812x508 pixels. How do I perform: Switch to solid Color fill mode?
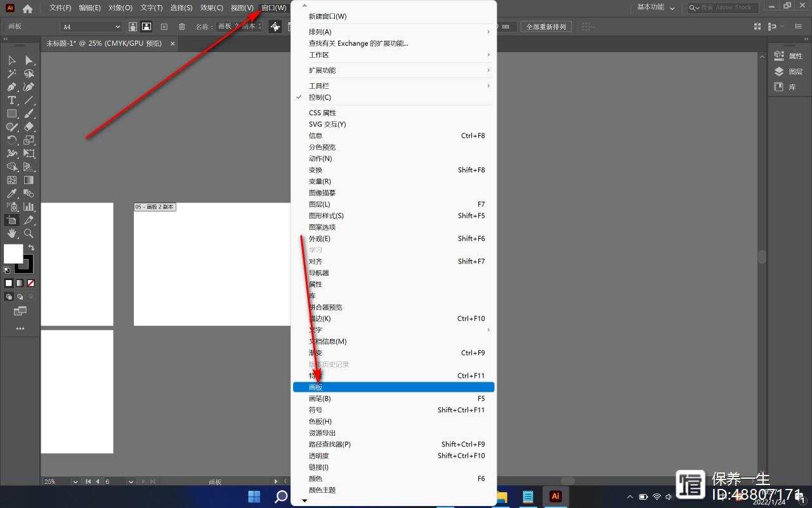[9, 283]
